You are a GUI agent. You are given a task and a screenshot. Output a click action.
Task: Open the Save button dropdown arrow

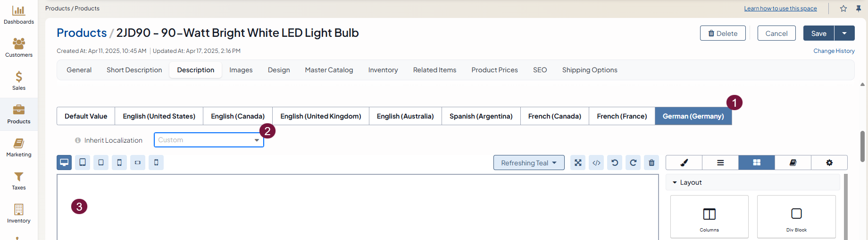point(844,33)
